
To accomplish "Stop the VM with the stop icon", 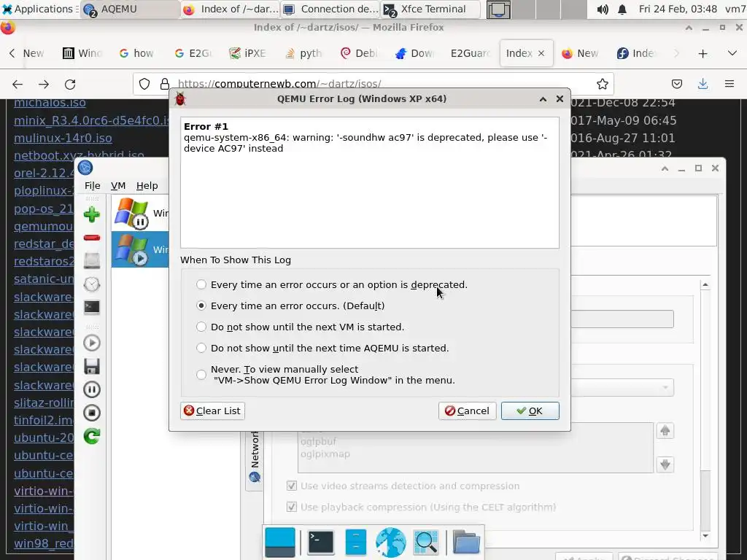I will 91,413.
